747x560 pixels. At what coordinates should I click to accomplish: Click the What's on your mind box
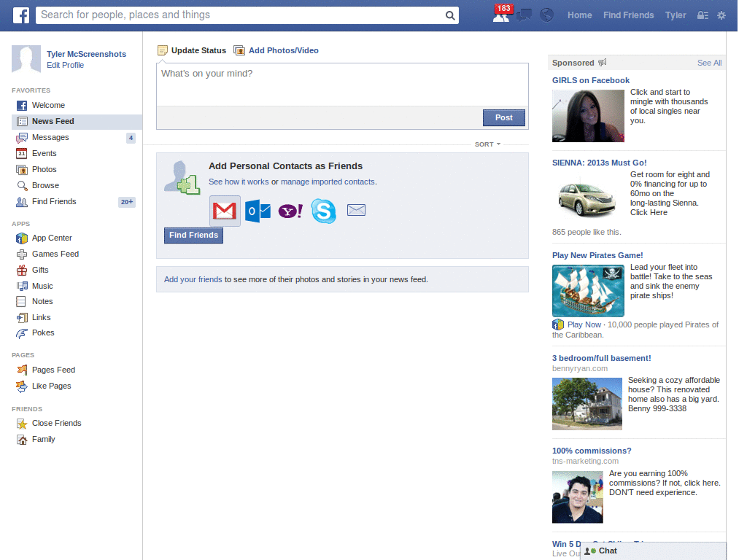tap(342, 85)
